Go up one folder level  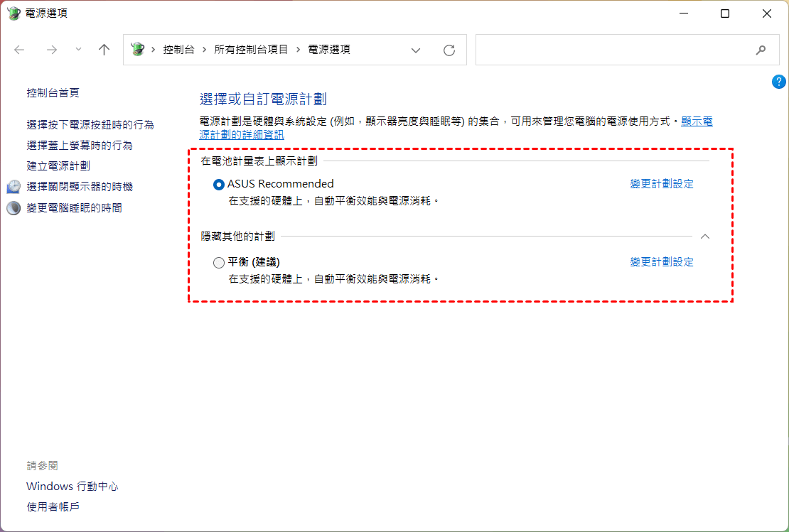tap(104, 50)
